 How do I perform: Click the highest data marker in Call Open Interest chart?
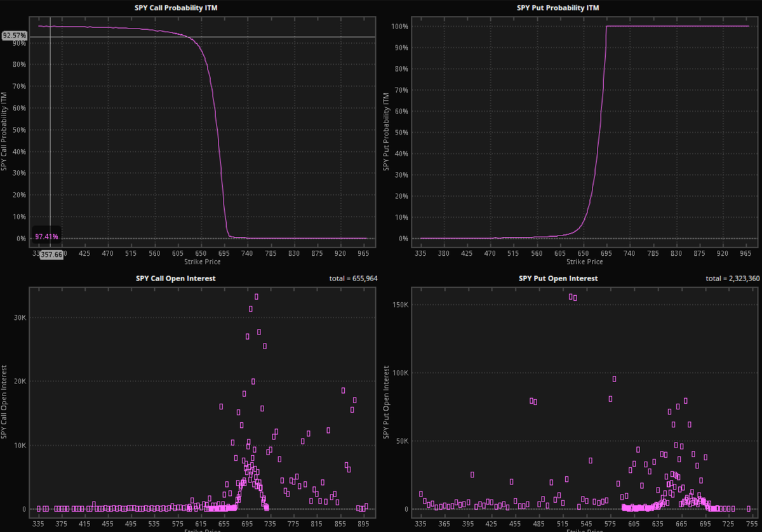257,296
